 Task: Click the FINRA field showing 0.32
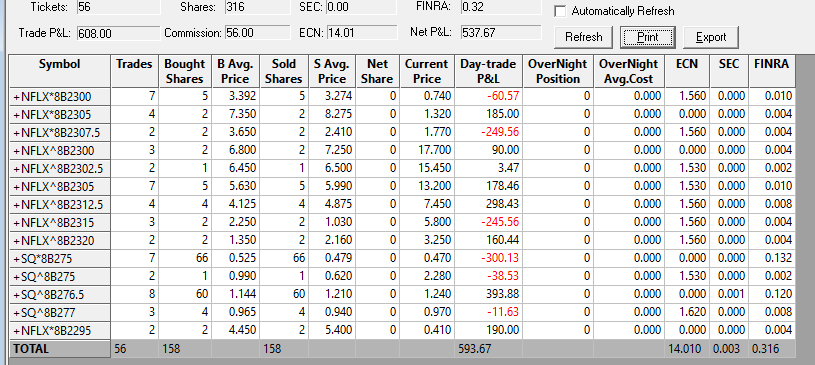click(501, 7)
